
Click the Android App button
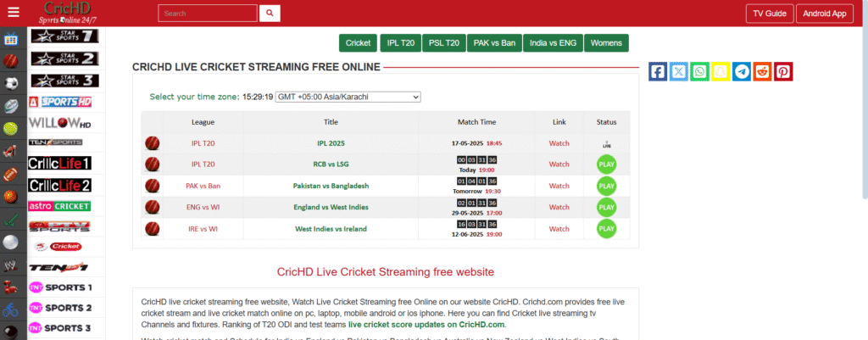tap(825, 14)
